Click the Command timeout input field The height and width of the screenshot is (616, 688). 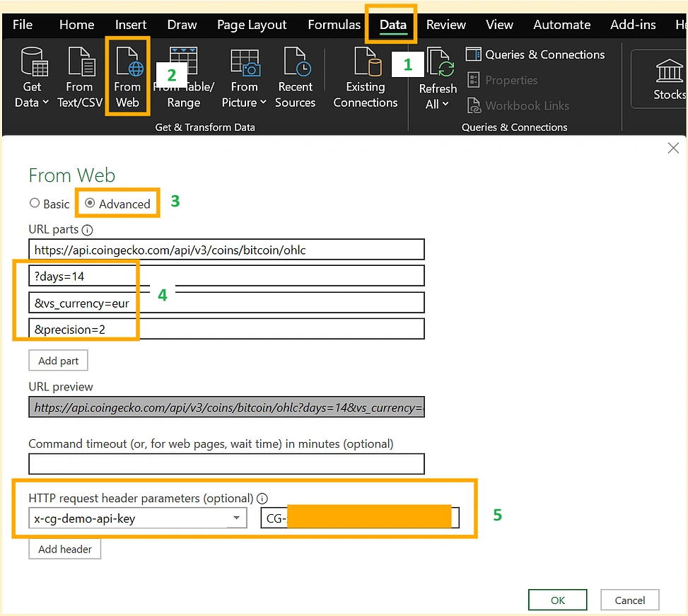(226, 464)
